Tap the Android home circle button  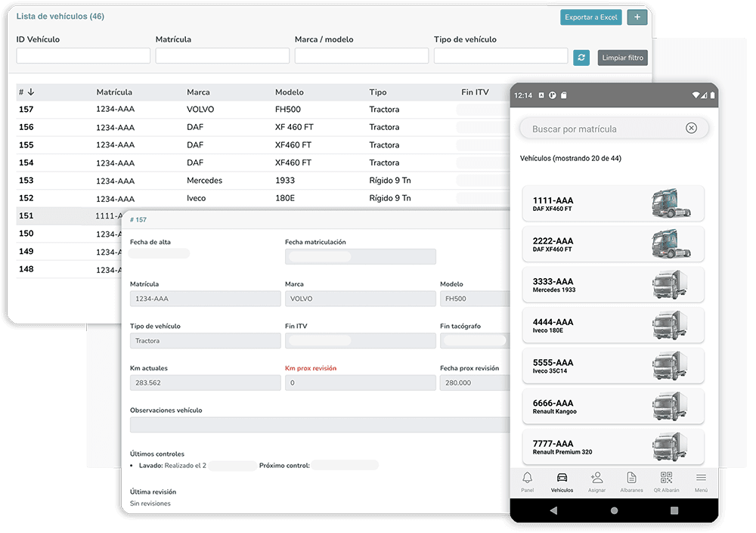point(614,510)
